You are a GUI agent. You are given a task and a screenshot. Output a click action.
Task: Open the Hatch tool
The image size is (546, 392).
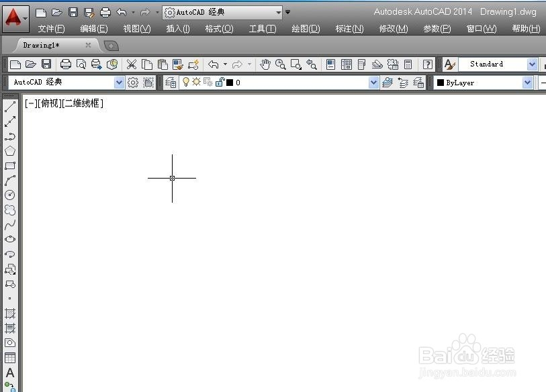[x=9, y=313]
